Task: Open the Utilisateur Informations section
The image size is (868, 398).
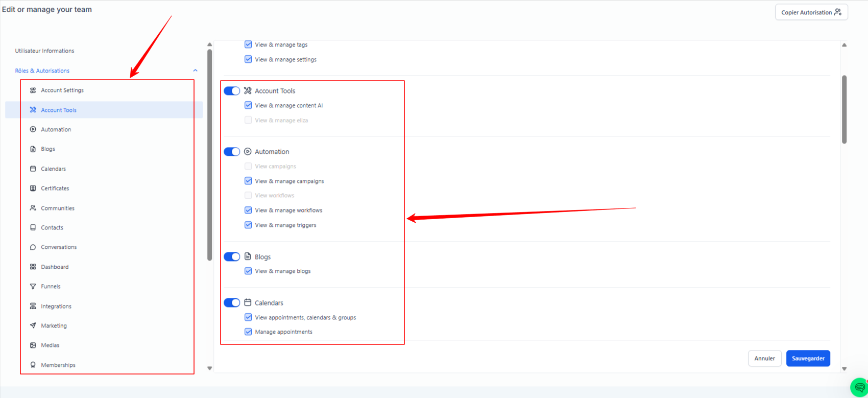Action: click(x=44, y=51)
